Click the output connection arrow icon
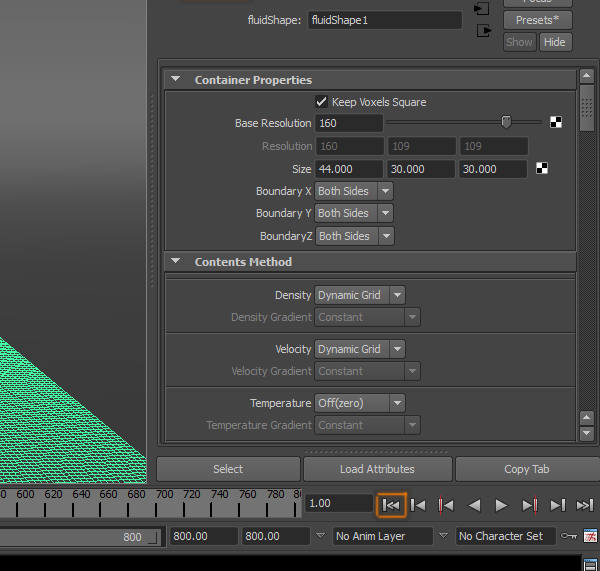The height and width of the screenshot is (571, 600). pos(483,31)
